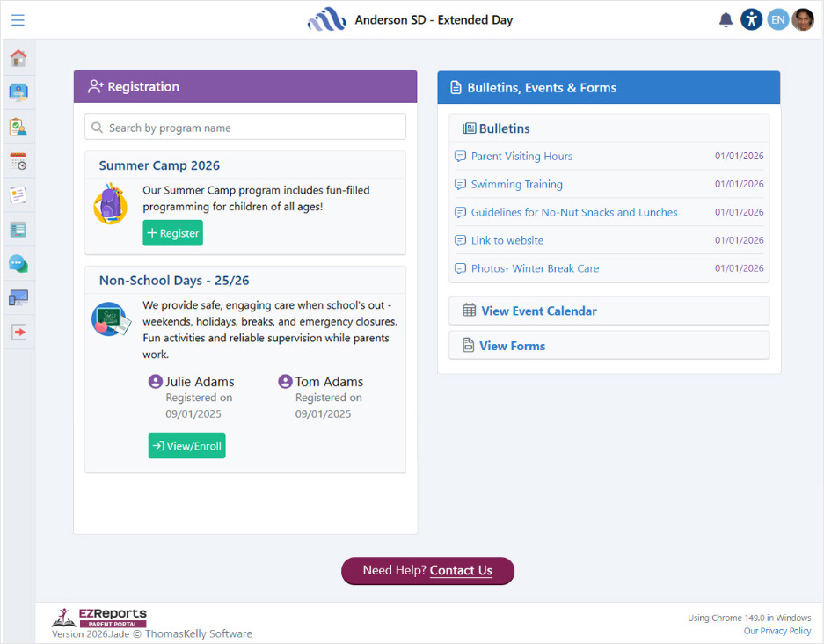
Task: Open the monitor with user login sidebar icon
Action: tap(18, 92)
